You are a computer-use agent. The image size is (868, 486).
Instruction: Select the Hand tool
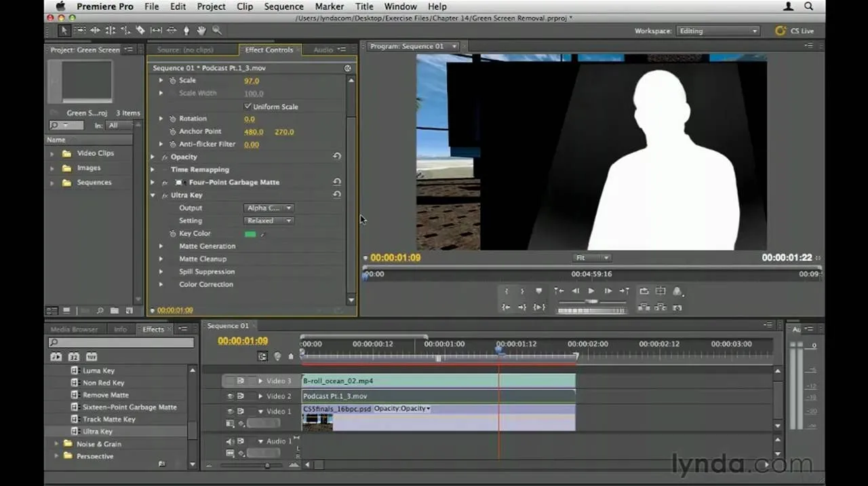(x=201, y=31)
